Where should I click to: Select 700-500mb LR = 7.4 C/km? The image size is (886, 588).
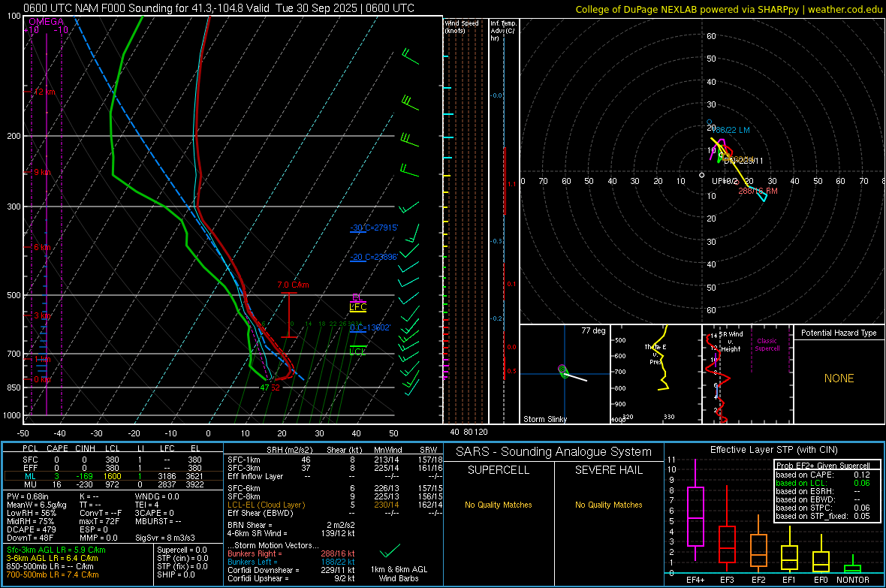point(53,574)
